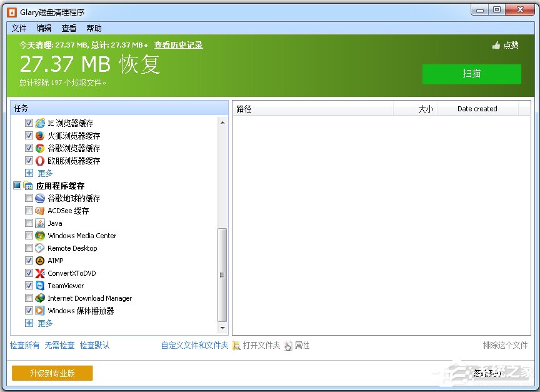Screen dimensions: 540x392
Task: Click the Chrome browser cache icon
Action: [x=40, y=148]
